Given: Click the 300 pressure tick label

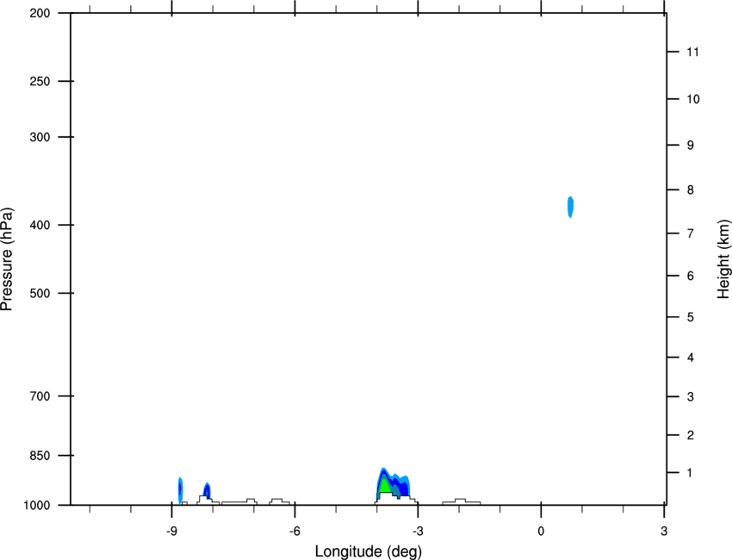Looking at the screenshot, I should tap(40, 137).
